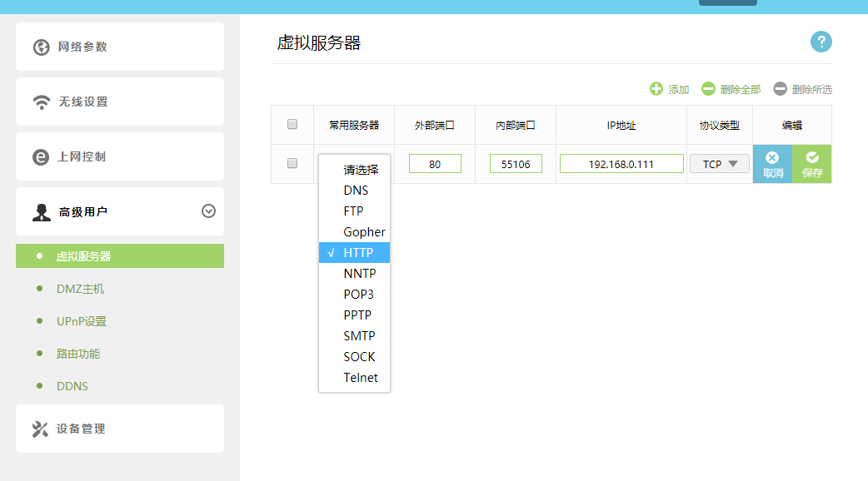
Task: Click the 虚拟服务器 page title
Action: [x=319, y=42]
